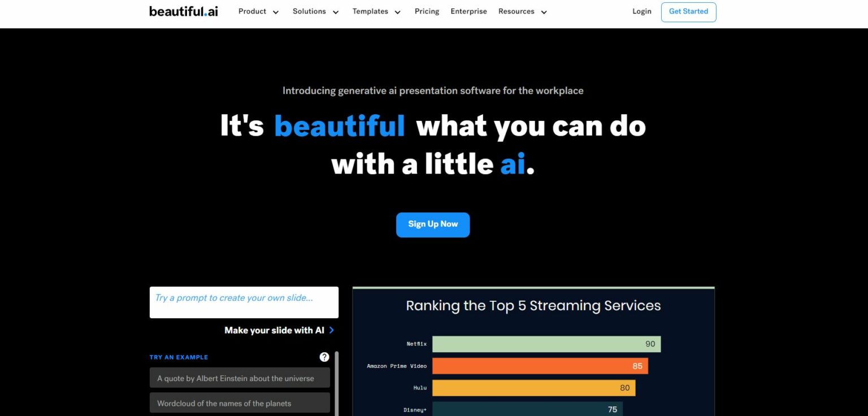Screen dimensions: 868x416
Task: Expand the Product dropdown
Action: [258, 11]
